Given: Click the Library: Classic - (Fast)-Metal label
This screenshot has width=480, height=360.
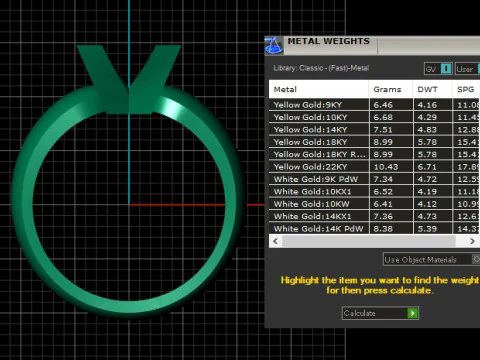Looking at the screenshot, I should pyautogui.click(x=321, y=68).
